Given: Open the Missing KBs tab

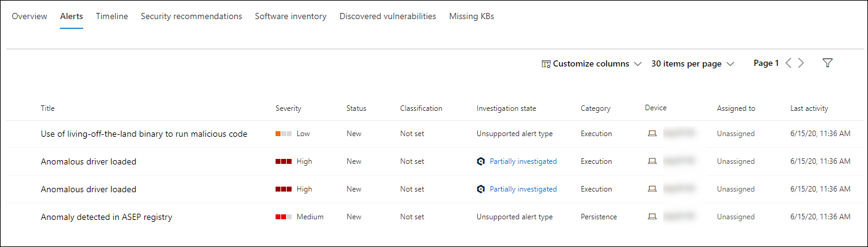Looking at the screenshot, I should 472,17.
